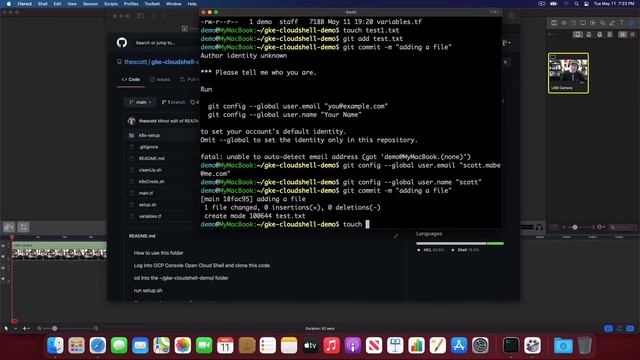Open FaceTime from the Dock
Viewport: 640px width, 360px height.
click(x=204, y=346)
